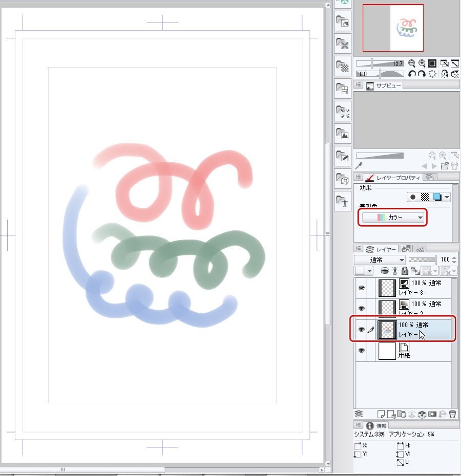Delete layer with trash can icon
461x476 pixels.
452,414
